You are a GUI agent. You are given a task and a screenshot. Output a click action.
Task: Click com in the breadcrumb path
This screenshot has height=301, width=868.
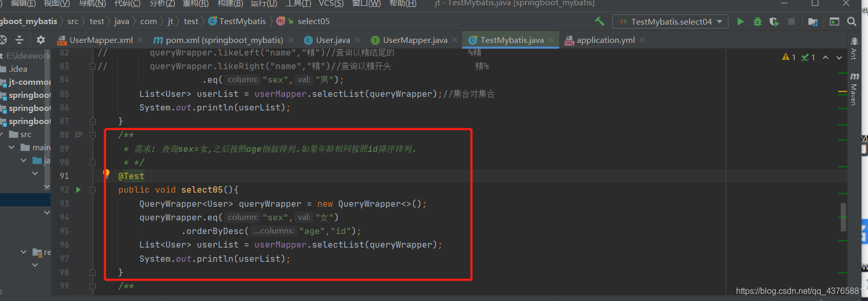tap(149, 21)
